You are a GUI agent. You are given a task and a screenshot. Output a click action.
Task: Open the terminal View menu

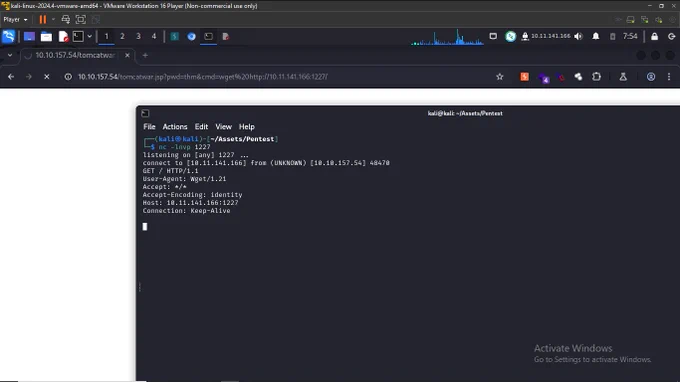click(223, 127)
